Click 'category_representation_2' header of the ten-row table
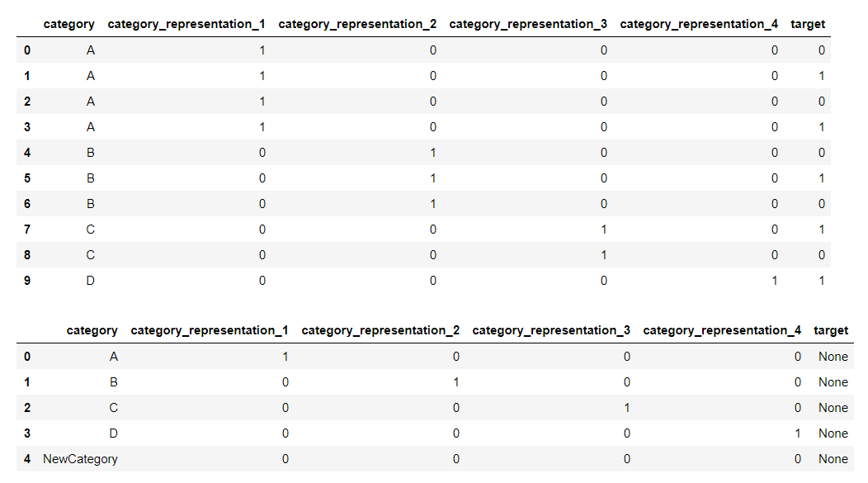 pyautogui.click(x=357, y=25)
